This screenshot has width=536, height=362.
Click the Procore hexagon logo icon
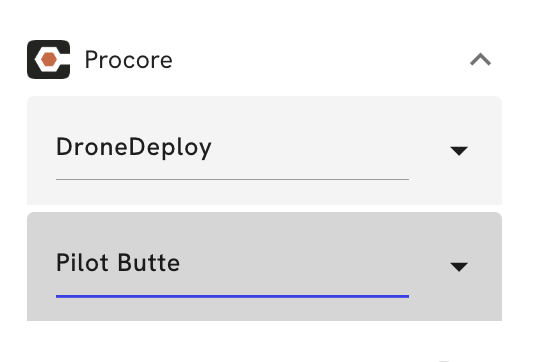click(49, 59)
